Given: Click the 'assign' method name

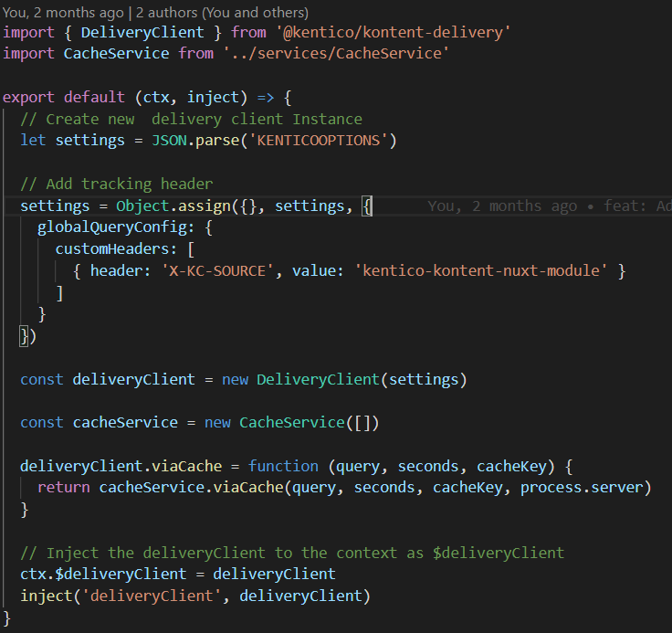Looking at the screenshot, I should [204, 206].
